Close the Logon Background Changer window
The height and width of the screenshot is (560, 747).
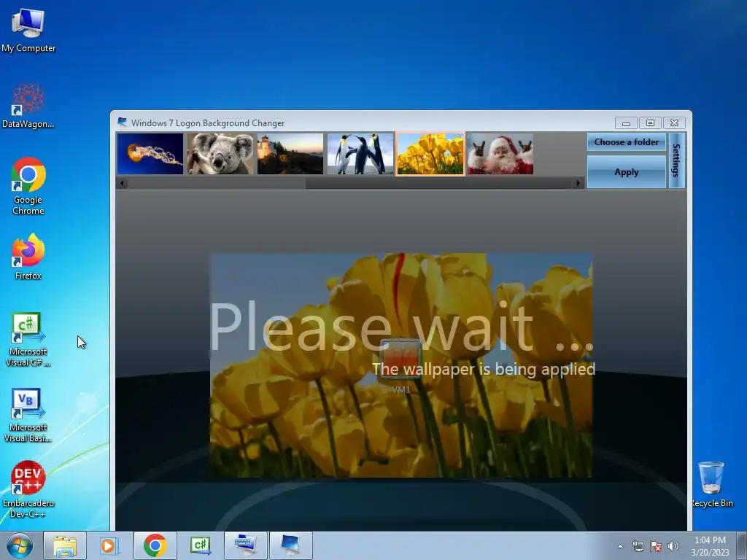[x=674, y=122]
